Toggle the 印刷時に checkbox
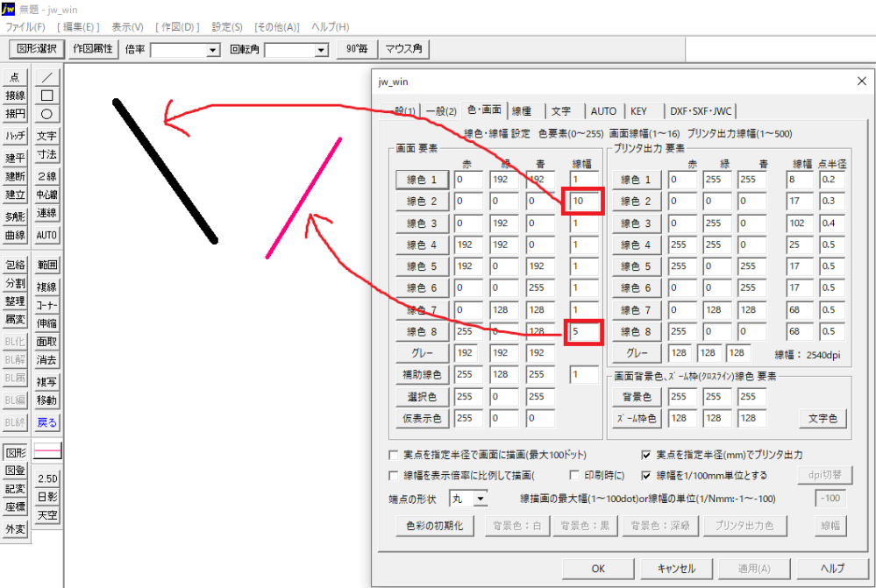Image resolution: width=876 pixels, height=588 pixels. pos(573,475)
